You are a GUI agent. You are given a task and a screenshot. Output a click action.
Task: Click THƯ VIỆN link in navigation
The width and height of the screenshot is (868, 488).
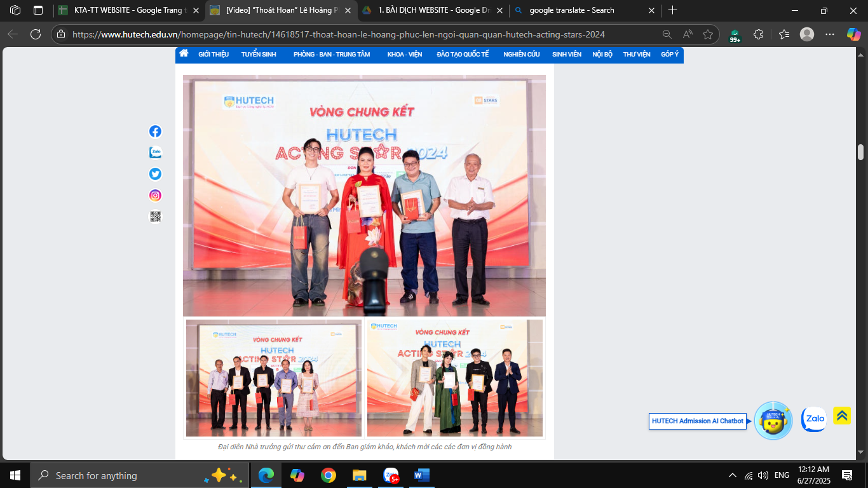pos(637,55)
